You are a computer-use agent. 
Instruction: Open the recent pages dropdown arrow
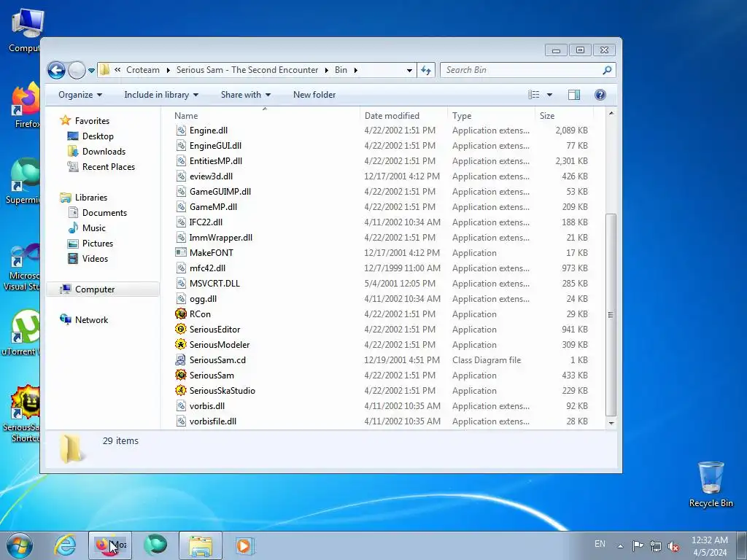tap(91, 71)
